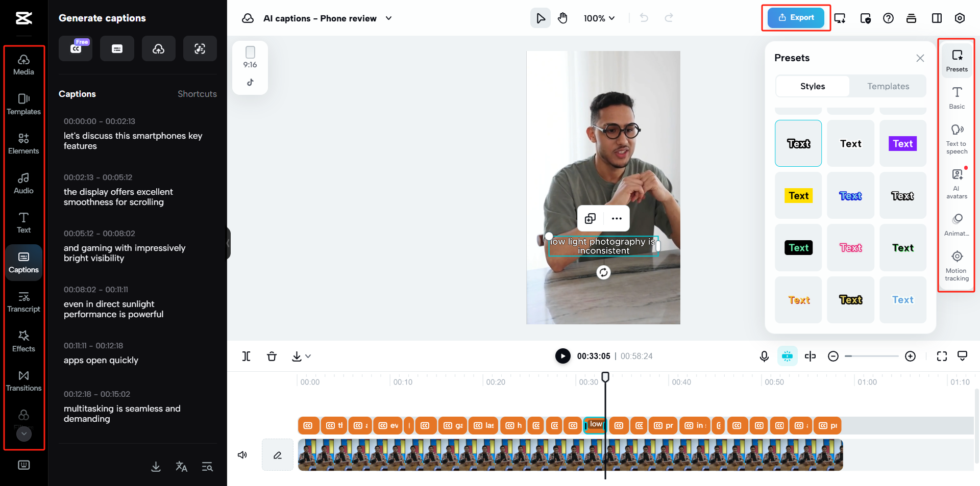980x486 pixels.
Task: Open the Transcript panel
Action: pyautogui.click(x=23, y=302)
